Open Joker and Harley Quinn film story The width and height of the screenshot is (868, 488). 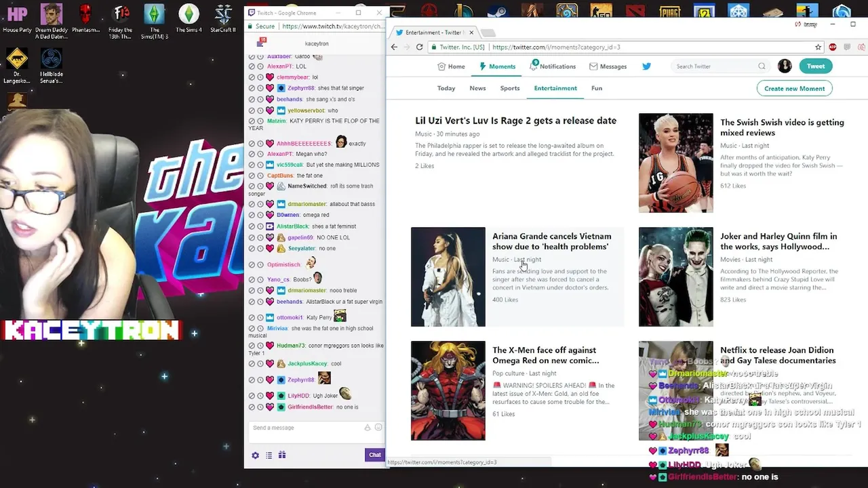pos(778,241)
